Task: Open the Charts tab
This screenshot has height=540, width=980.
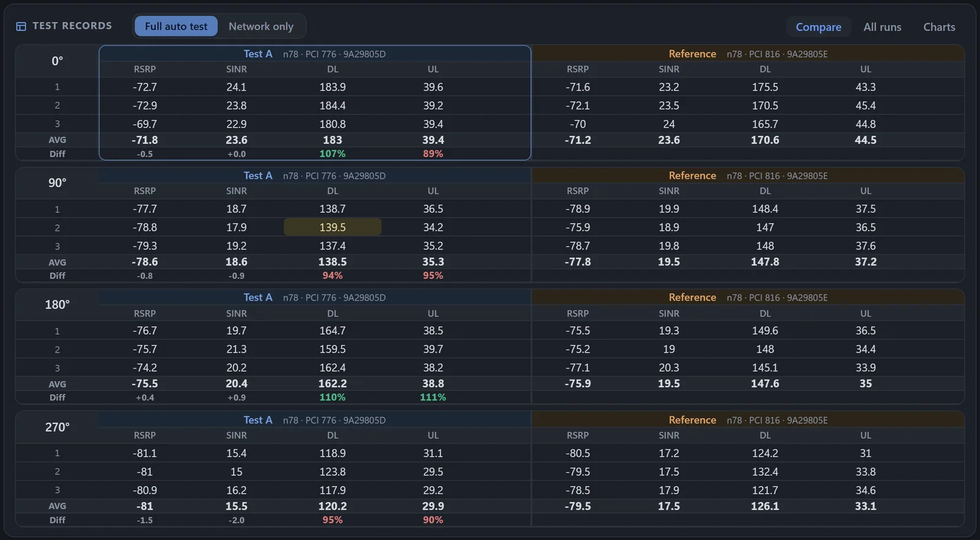Action: (939, 27)
